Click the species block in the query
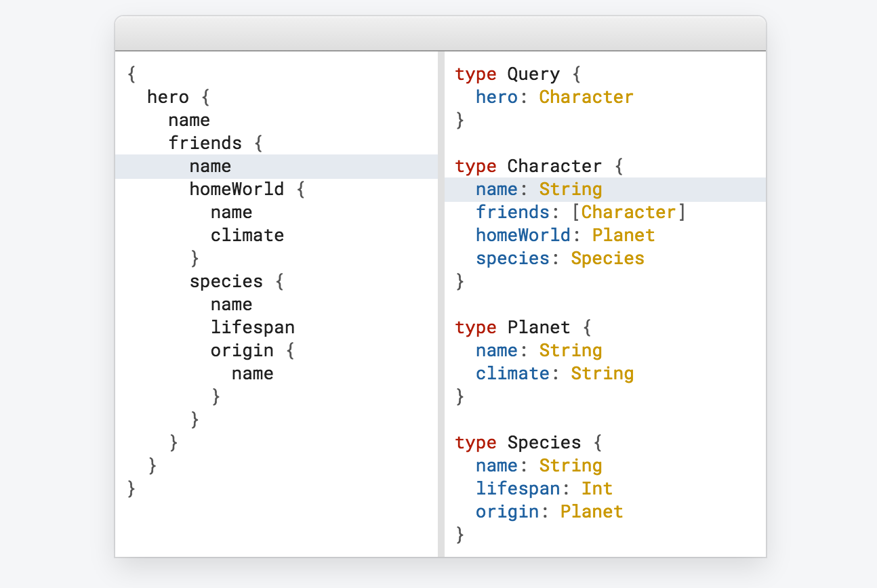The height and width of the screenshot is (588, 877). [x=226, y=281]
